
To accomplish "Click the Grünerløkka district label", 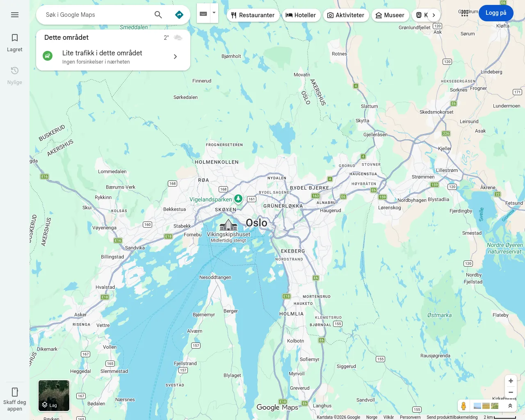I will [283, 206].
